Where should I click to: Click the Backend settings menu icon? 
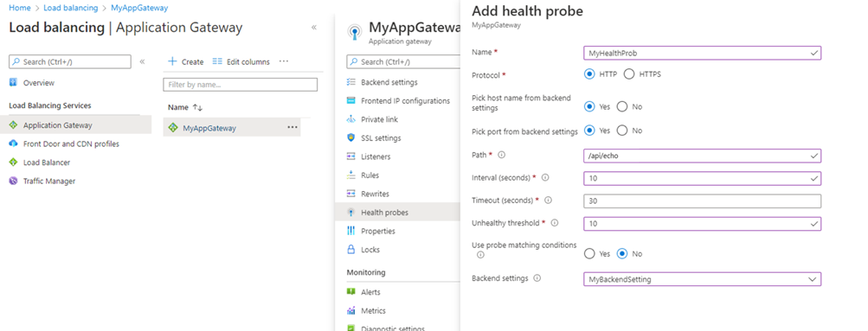click(x=350, y=82)
